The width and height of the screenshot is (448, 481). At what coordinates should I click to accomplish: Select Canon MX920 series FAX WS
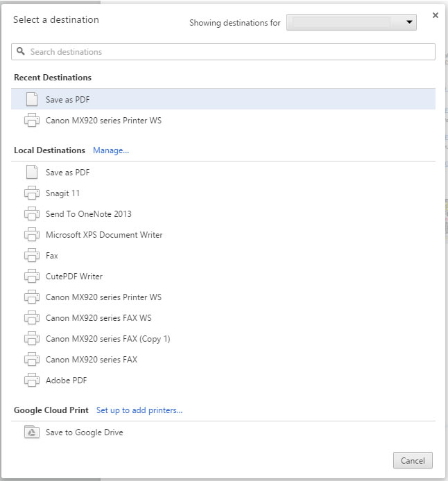(223, 318)
